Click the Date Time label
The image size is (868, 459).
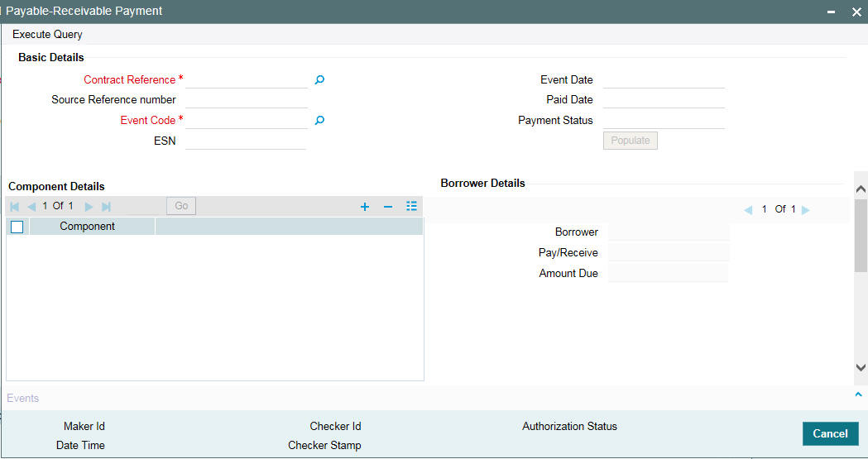coord(80,445)
